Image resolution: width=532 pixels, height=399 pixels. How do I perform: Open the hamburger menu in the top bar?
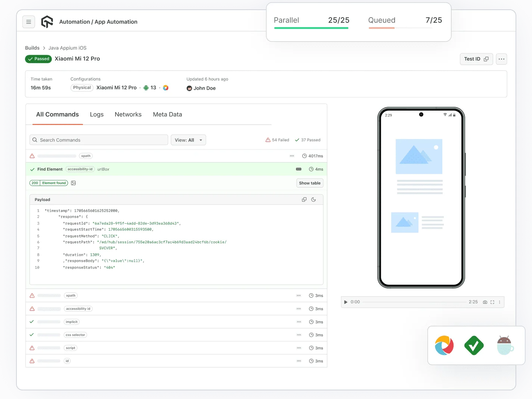(x=29, y=22)
